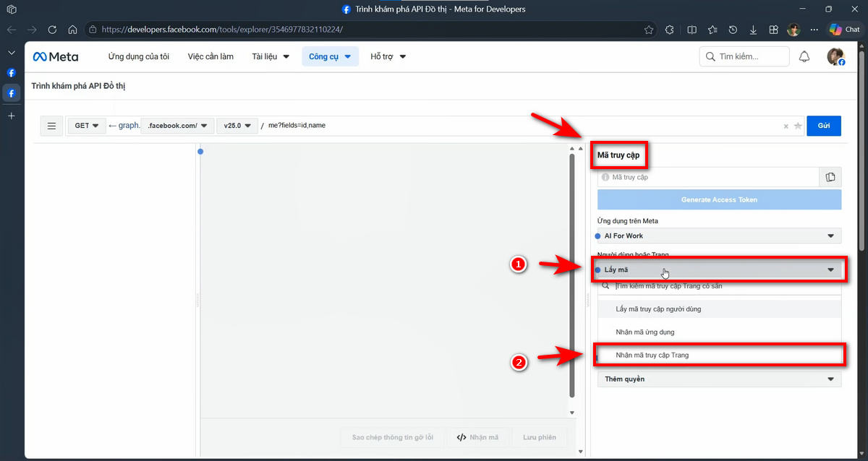Open the .facebook.com/ domain dropdown
The height and width of the screenshot is (461, 868).
tap(178, 126)
